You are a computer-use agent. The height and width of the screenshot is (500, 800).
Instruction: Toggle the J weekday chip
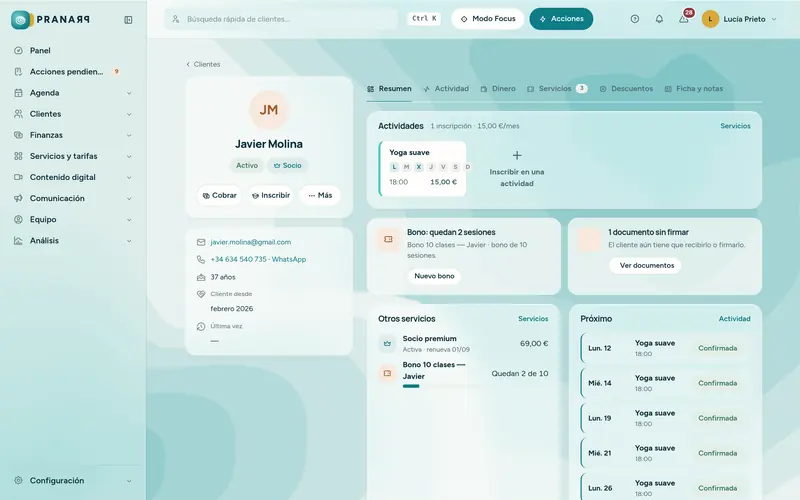point(431,167)
